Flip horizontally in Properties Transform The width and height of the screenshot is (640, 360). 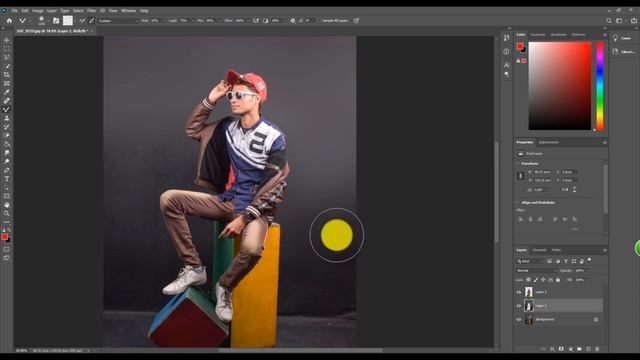coord(565,189)
